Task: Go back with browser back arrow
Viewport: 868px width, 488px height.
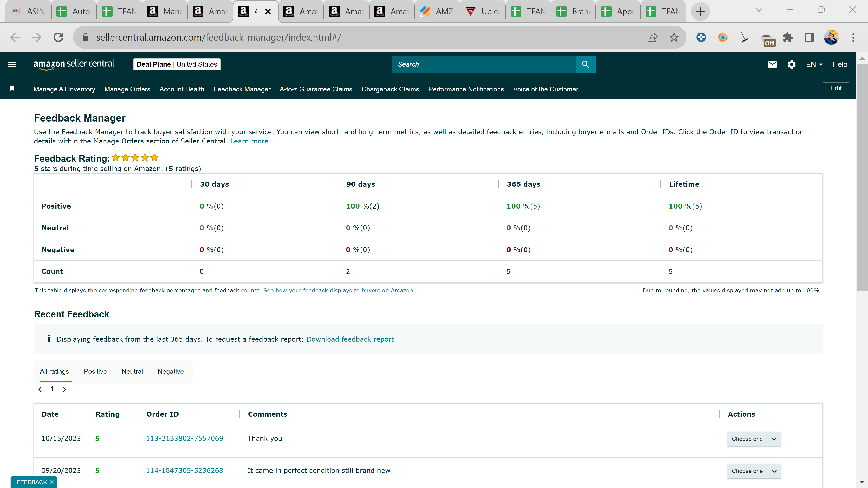Action: coord(15,37)
